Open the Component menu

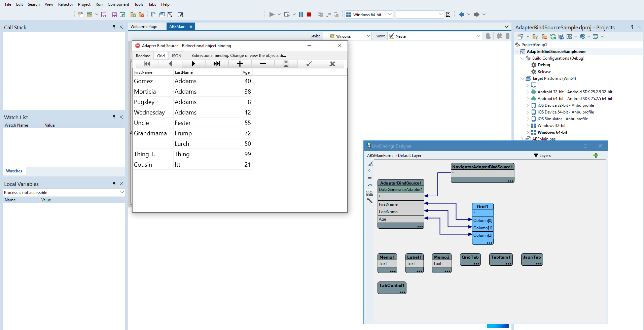tap(118, 4)
